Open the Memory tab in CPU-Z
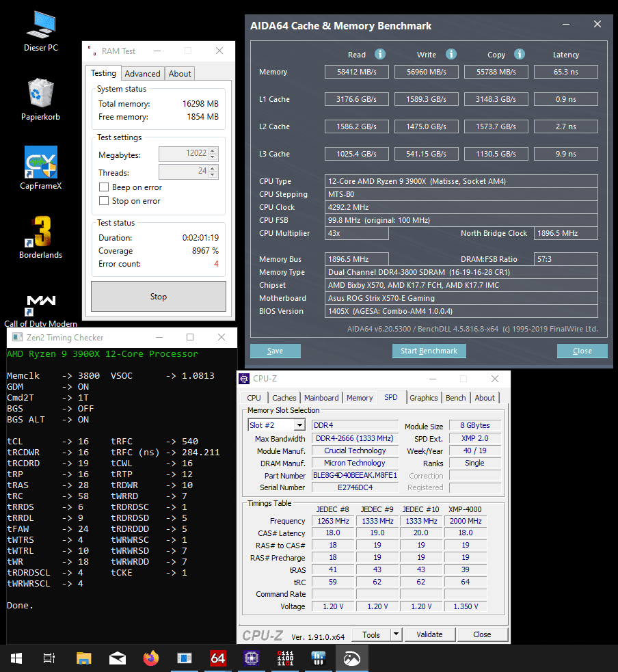Screen dimensions: 618x672 (360, 398)
